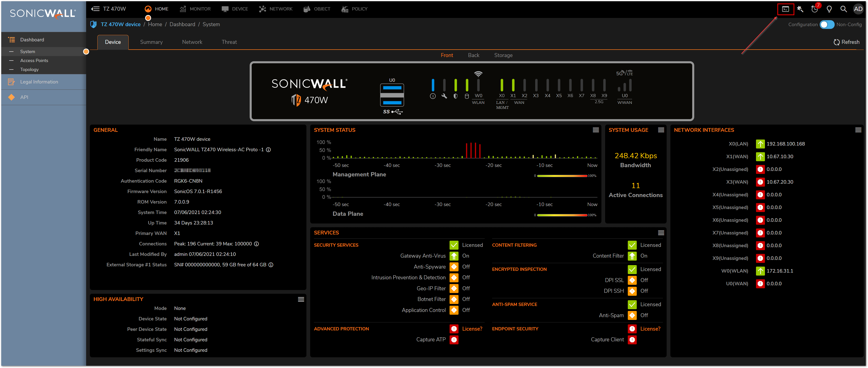Click the Dashboard breadcrumb link
868x368 pixels.
pos(182,25)
